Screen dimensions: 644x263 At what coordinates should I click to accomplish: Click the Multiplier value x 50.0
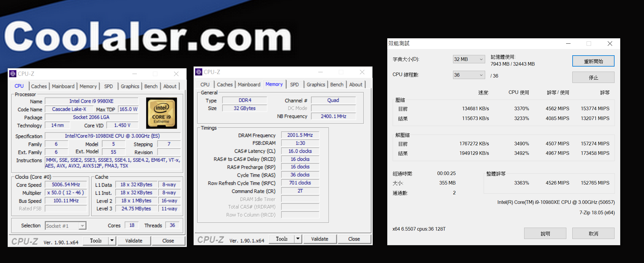66,193
